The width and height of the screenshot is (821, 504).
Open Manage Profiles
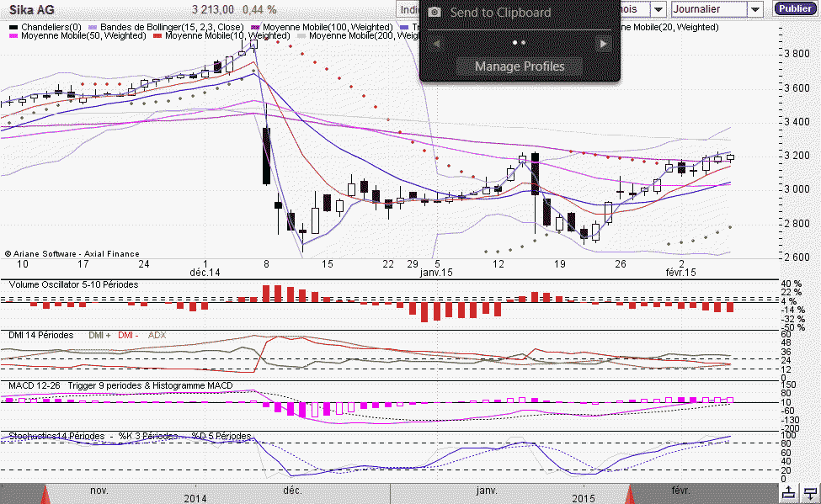520,66
